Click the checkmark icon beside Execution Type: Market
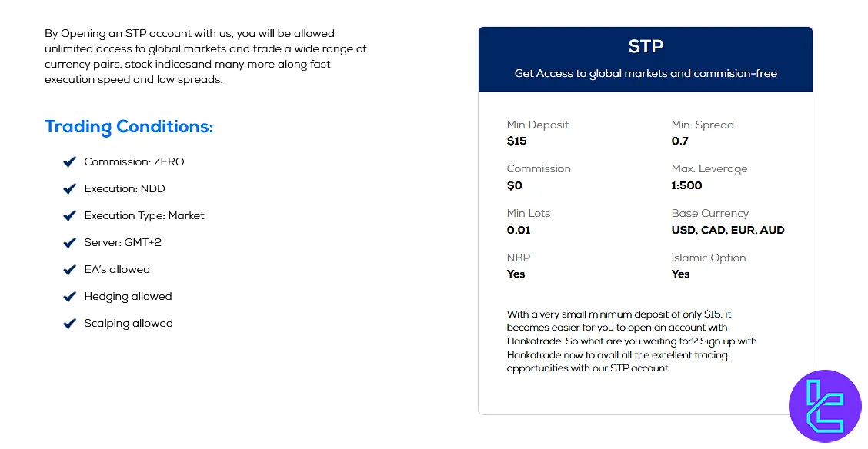Screen dimensions: 868x449 coord(69,215)
